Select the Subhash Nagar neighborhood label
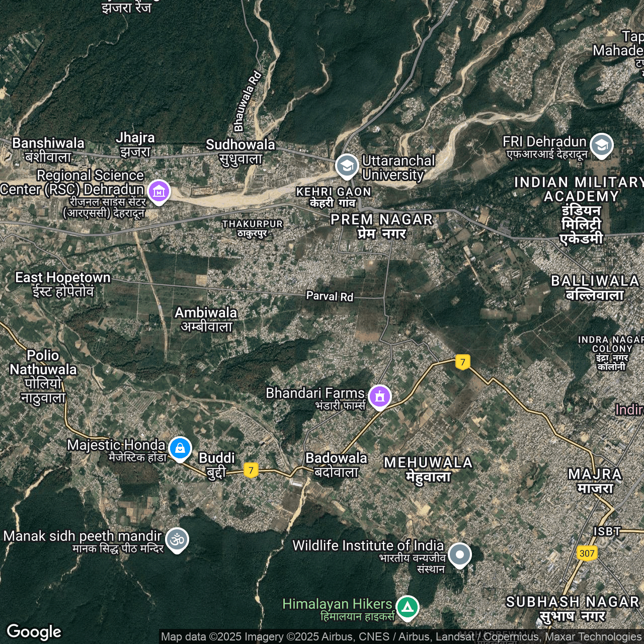 (x=572, y=608)
